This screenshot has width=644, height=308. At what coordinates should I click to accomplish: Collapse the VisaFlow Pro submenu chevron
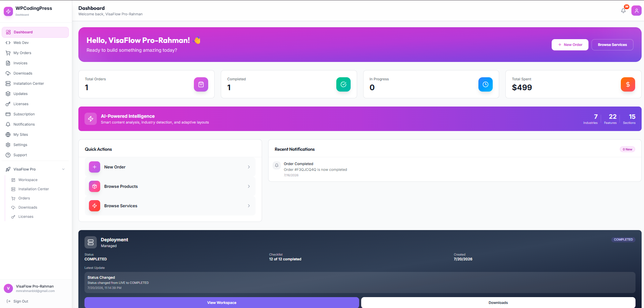pos(63,169)
